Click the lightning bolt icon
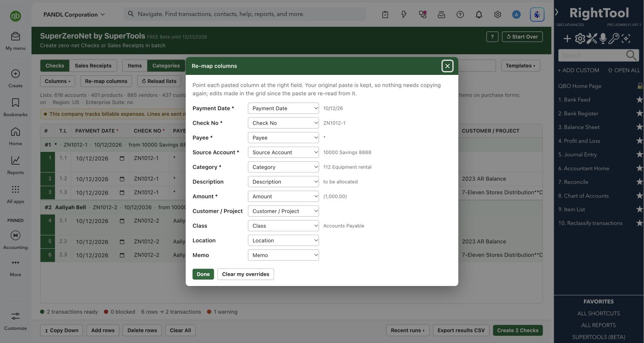 [x=404, y=14]
